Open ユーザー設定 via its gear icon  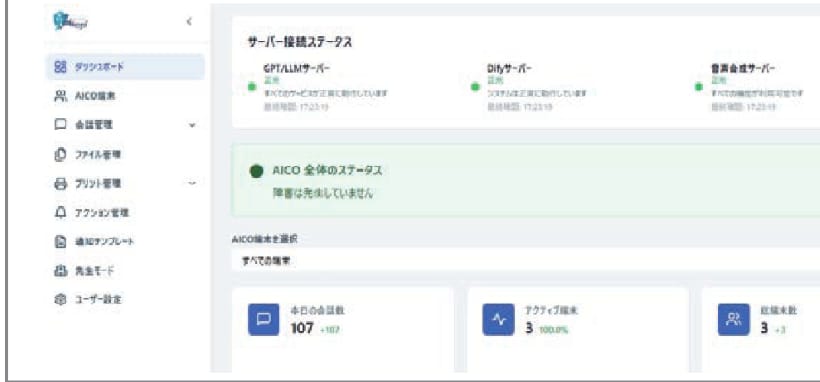tap(61, 300)
